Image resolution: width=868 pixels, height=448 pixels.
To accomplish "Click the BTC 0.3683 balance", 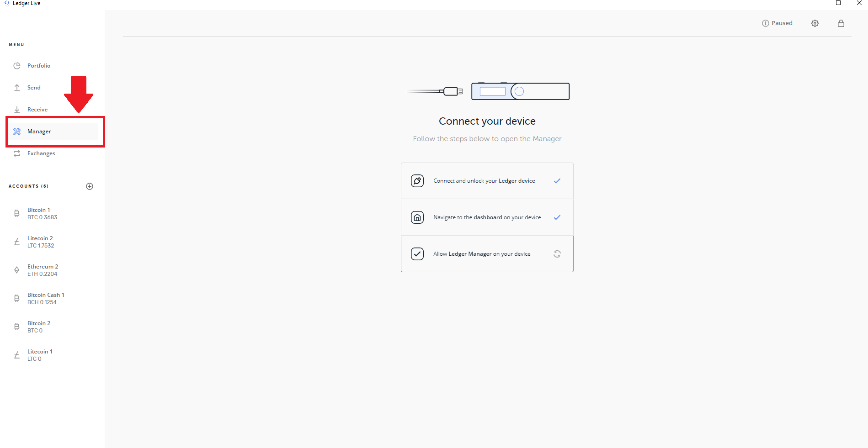I will (43, 217).
